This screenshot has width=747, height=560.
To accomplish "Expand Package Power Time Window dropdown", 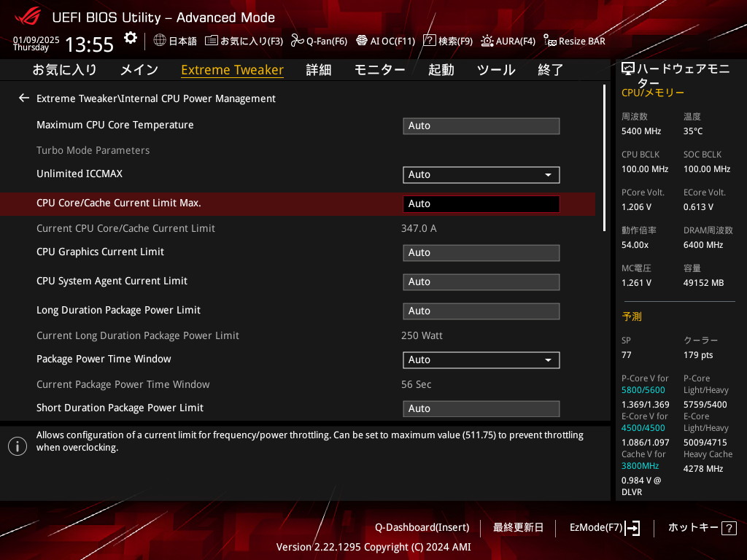I will (481, 360).
